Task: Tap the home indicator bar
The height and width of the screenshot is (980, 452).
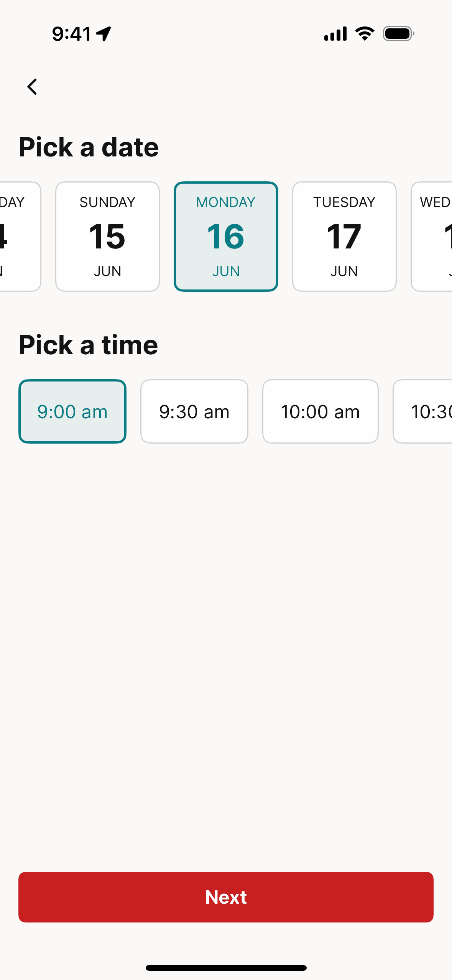Action: point(226,968)
